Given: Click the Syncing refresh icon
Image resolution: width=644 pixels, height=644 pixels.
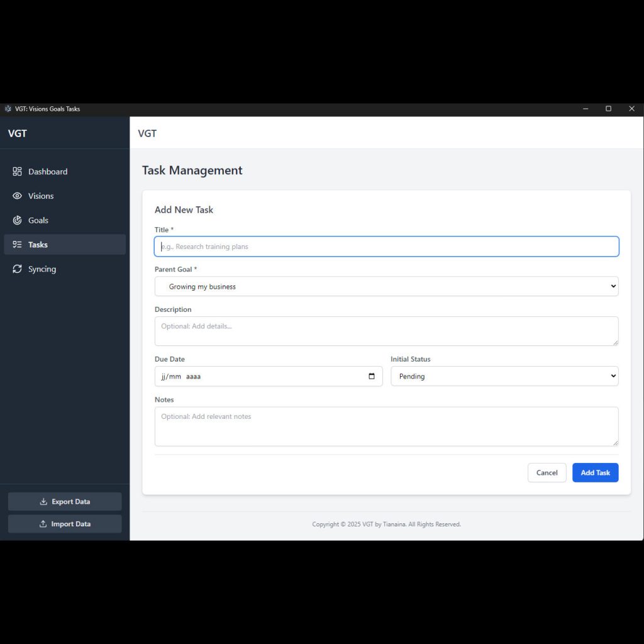Looking at the screenshot, I should tap(17, 269).
